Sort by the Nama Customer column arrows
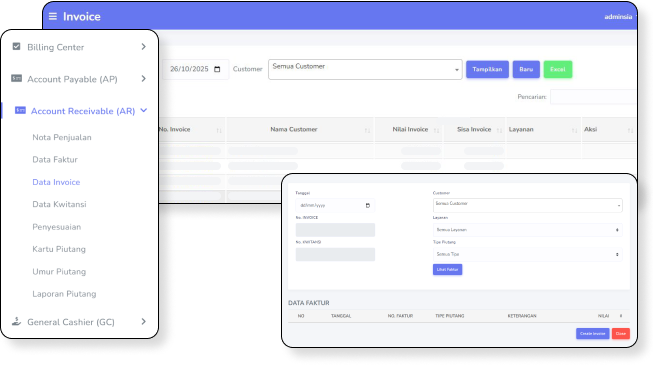Image resolution: width=653 pixels, height=379 pixels. pyautogui.click(x=367, y=130)
